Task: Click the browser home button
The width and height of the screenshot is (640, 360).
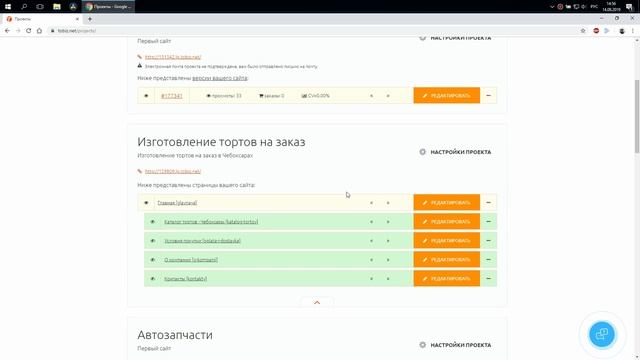Action: [x=39, y=31]
